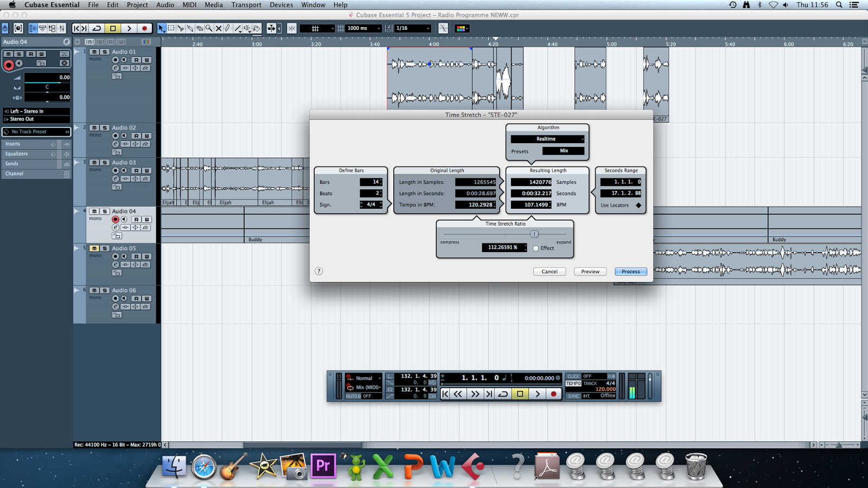
Task: Open the 1/16 quantize dropdown
Action: (413, 28)
